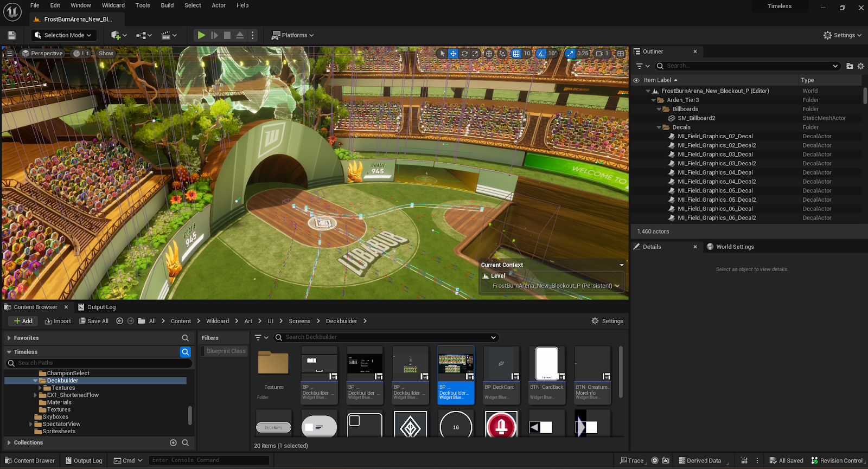This screenshot has height=469, width=868.
Task: Click the Outliner add folder icon
Action: tap(850, 66)
